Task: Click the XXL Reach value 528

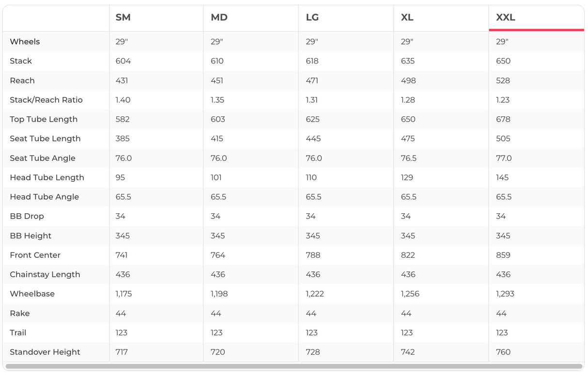Action: coord(503,80)
